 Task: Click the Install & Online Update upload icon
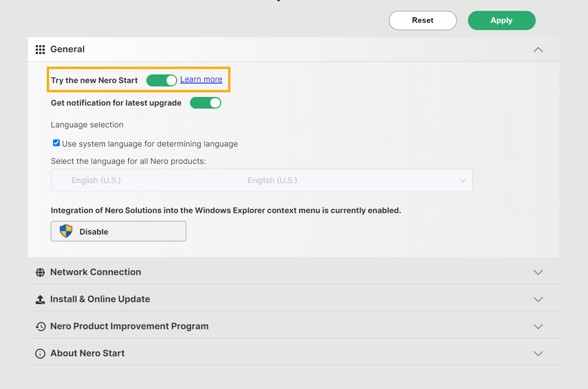coord(40,300)
